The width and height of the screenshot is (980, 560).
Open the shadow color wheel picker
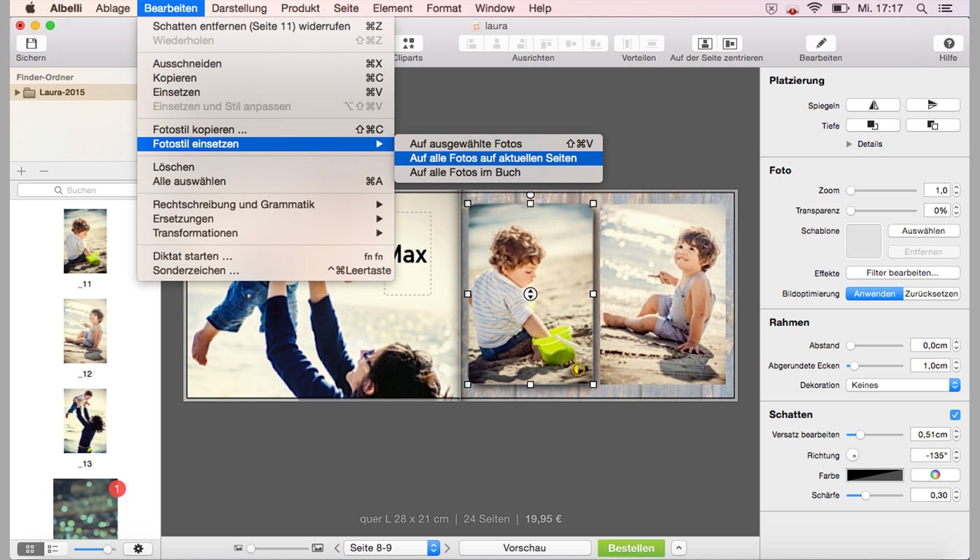tap(934, 475)
